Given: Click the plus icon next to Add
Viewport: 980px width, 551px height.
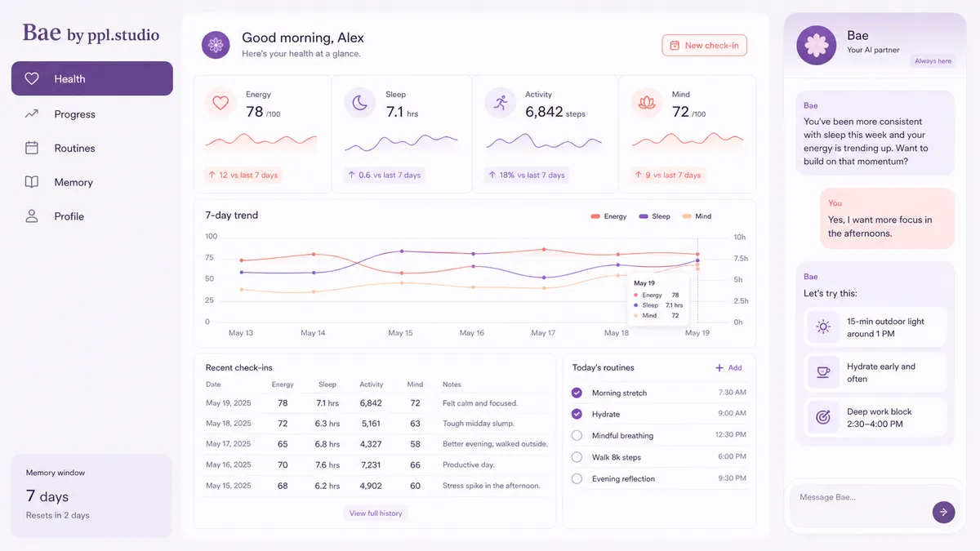Looking at the screenshot, I should click(719, 368).
